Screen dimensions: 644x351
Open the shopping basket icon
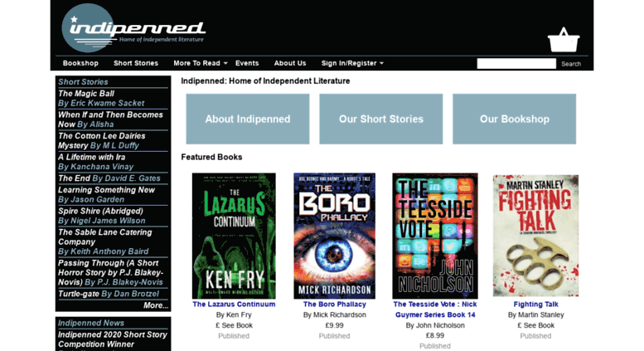[x=563, y=40]
